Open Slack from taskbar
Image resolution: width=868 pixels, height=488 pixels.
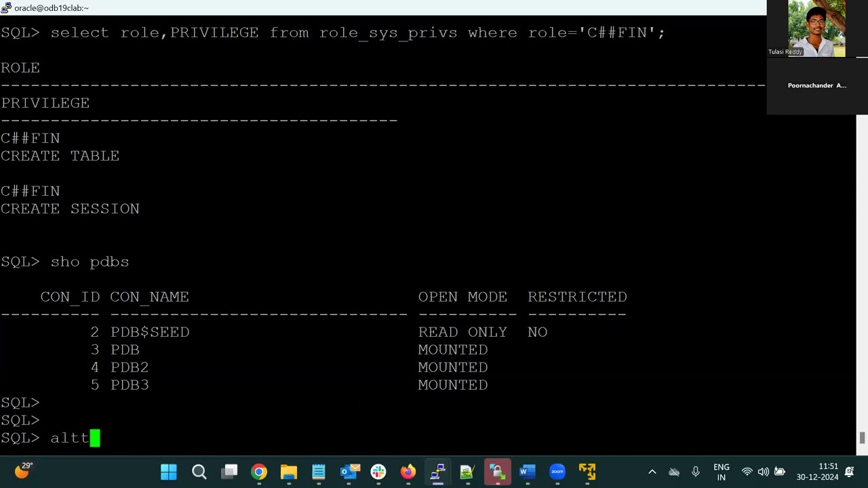pyautogui.click(x=378, y=472)
